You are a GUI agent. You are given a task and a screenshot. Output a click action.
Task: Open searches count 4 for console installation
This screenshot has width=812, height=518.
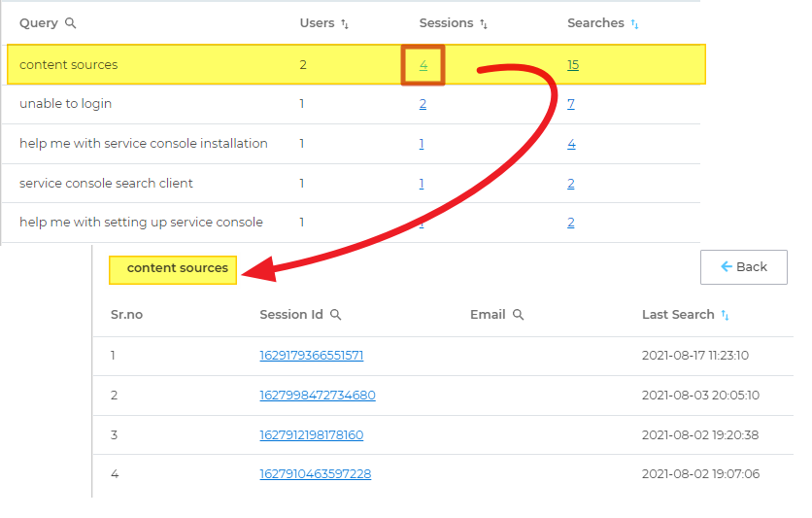(571, 144)
